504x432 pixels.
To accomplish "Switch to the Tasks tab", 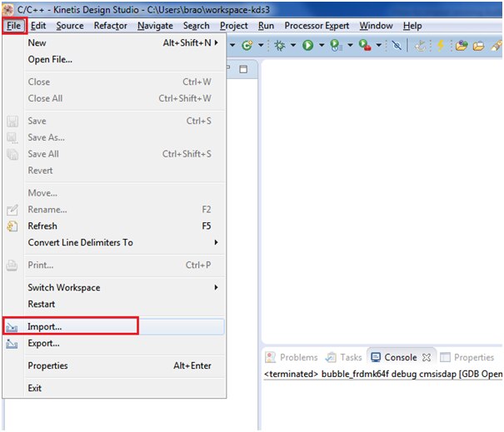I will pyautogui.click(x=343, y=357).
